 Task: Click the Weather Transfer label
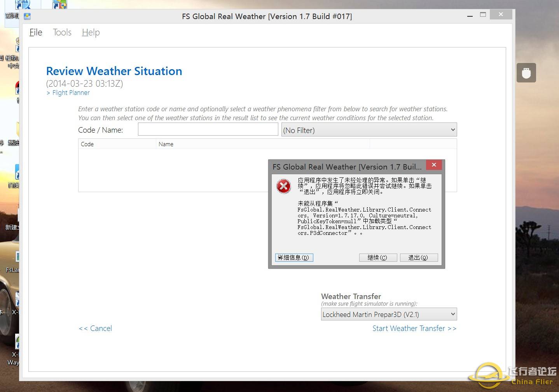[x=351, y=296]
